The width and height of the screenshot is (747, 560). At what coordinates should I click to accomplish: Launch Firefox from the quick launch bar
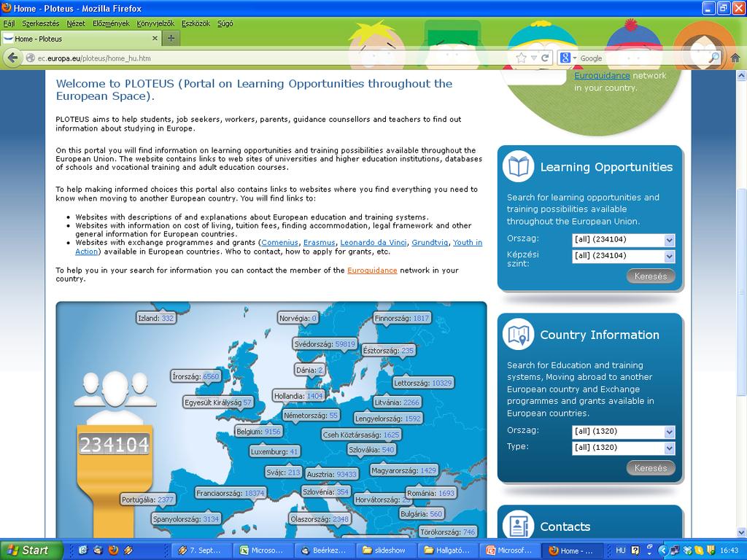[113, 551]
